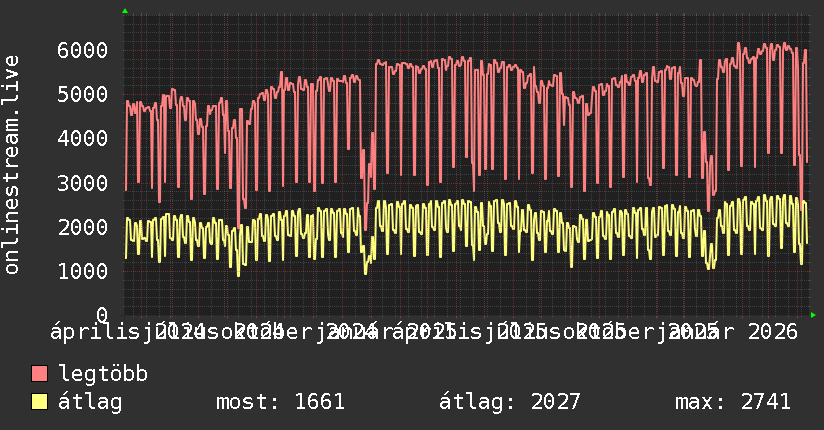Image resolution: width=824 pixels, height=430 pixels.
Task: Click the yellow átlag legend swatch
Action: click(39, 402)
